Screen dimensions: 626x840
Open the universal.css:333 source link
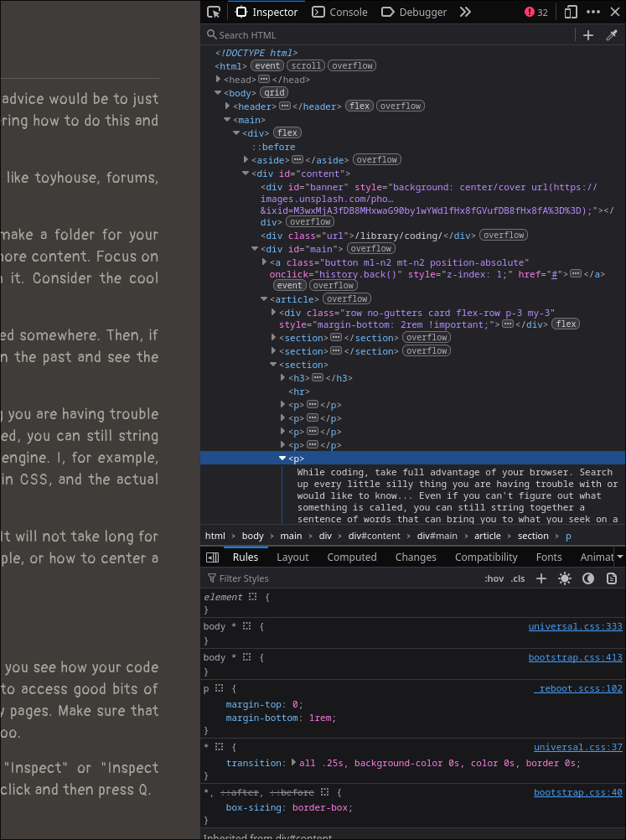point(575,626)
